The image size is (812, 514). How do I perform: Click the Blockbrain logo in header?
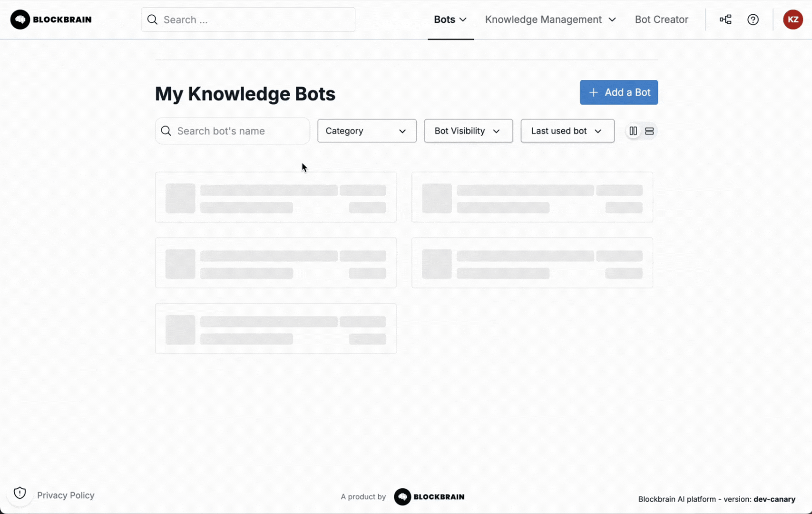click(x=51, y=20)
